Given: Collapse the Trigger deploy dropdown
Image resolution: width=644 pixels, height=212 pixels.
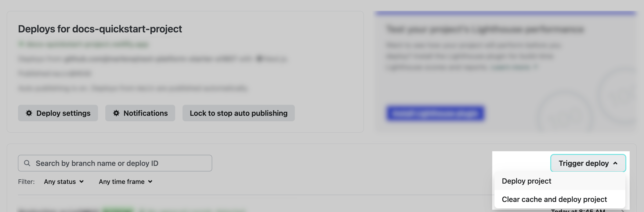Looking at the screenshot, I should point(588,163).
